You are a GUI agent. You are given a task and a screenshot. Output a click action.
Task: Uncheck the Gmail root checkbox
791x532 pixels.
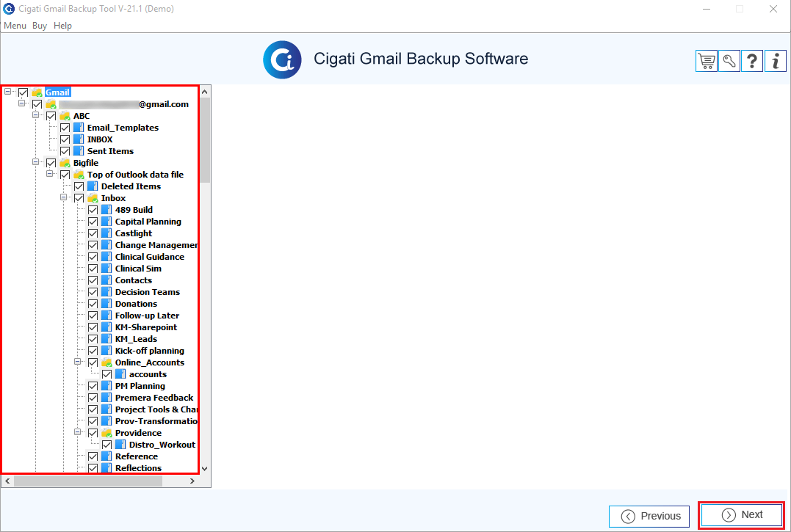24,92
